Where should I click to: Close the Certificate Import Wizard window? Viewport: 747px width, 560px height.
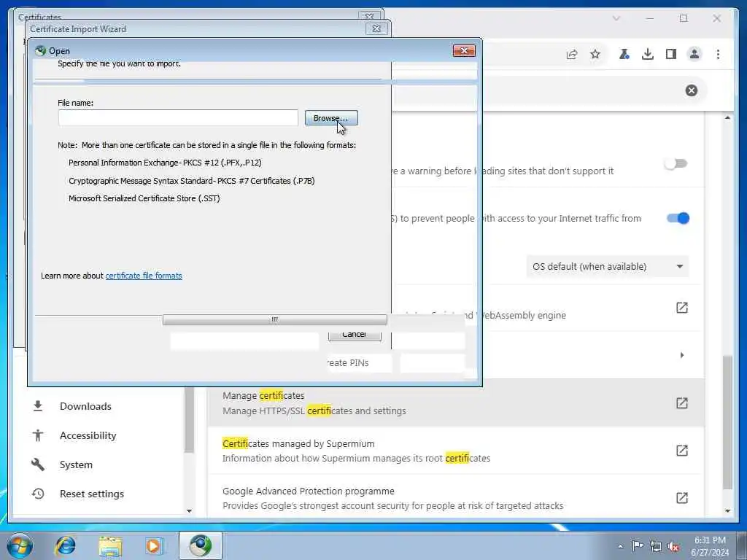[x=376, y=28]
